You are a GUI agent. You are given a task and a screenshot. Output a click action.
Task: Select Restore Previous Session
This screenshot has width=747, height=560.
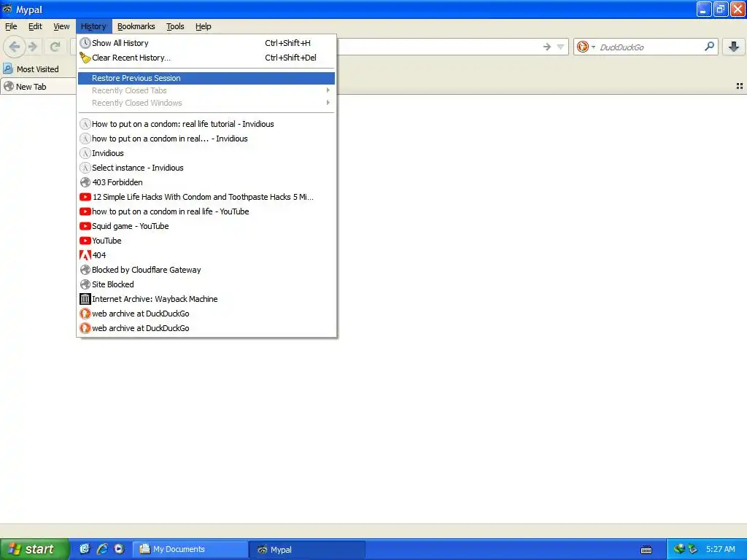coord(206,78)
